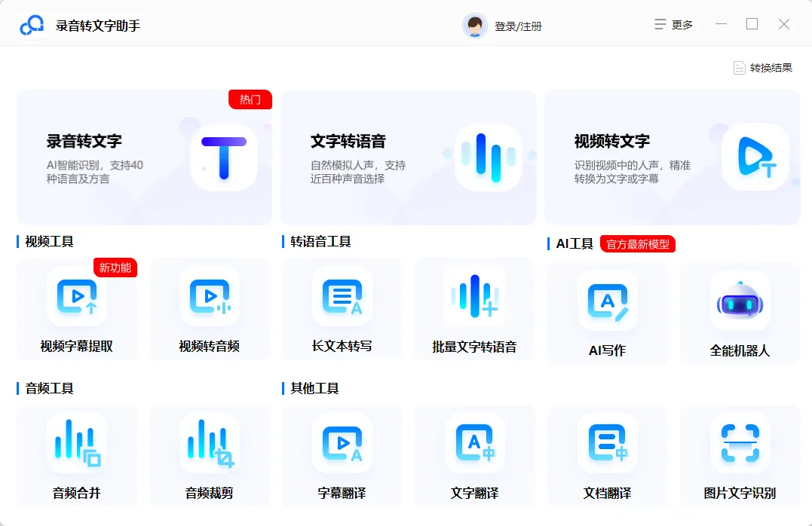Click the 视频字幕提取 label
812x526 pixels.
coord(77,347)
